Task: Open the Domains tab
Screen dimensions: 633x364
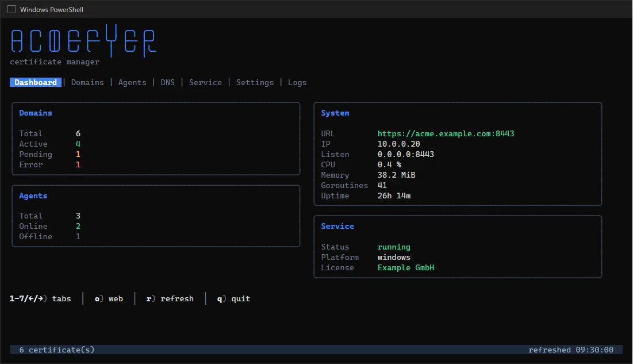Action: [x=87, y=82]
